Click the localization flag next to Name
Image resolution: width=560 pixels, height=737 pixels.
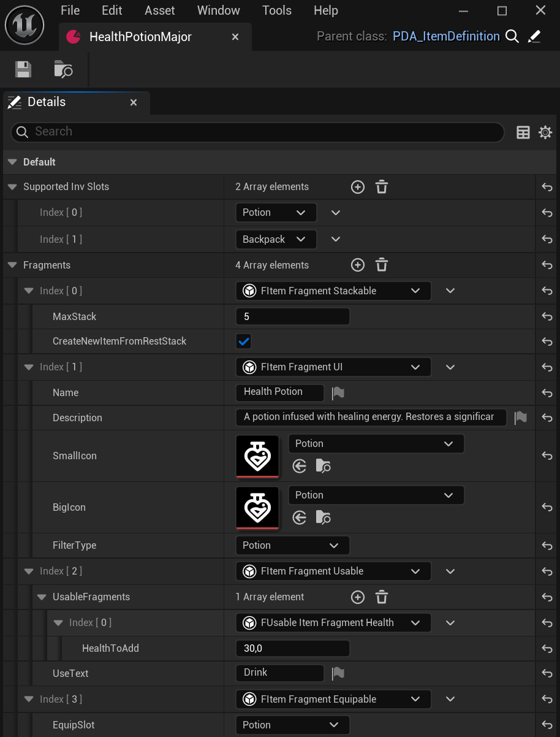(x=338, y=393)
